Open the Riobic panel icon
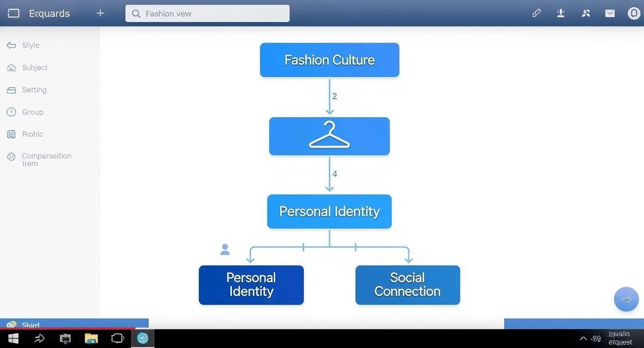 (x=11, y=134)
